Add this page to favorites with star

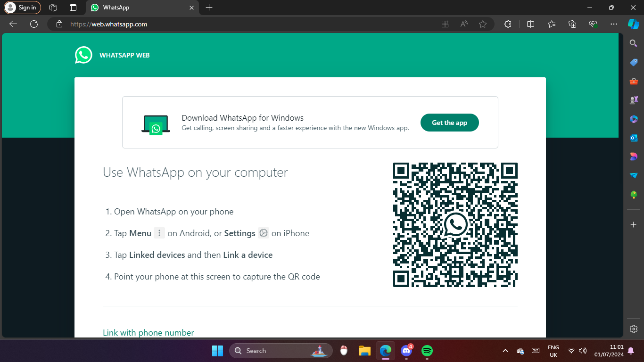coord(483,24)
